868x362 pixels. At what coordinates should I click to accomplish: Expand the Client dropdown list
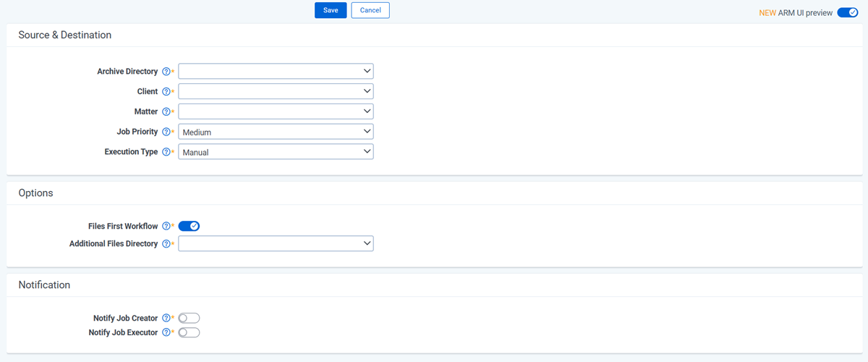(276, 92)
